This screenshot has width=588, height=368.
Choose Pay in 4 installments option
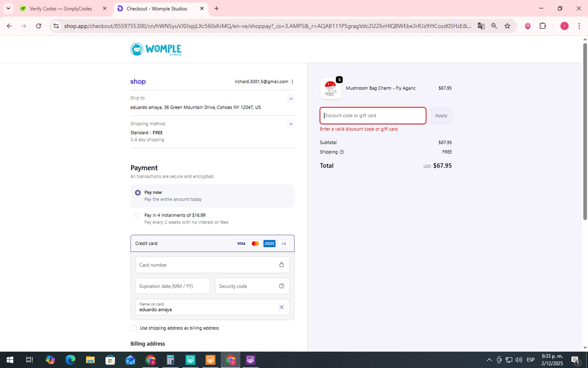click(x=138, y=215)
